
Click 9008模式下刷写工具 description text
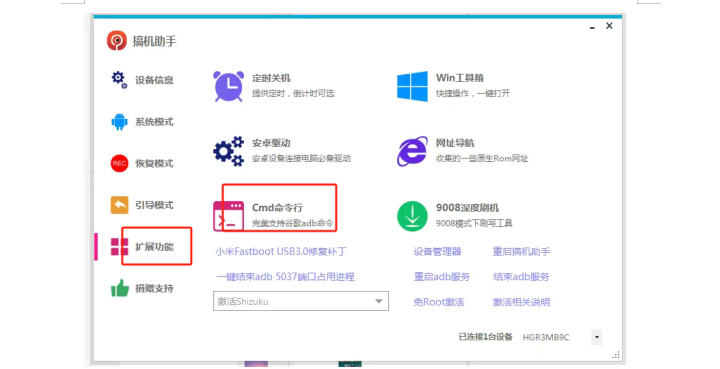474,224
